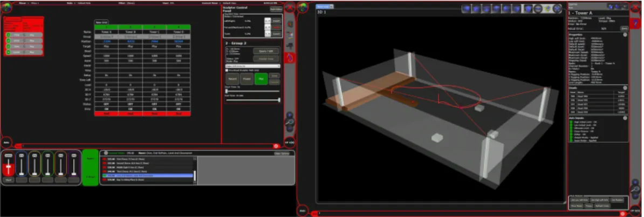Collapse the Properties section in Tower A panel
The height and width of the screenshot is (217, 644).
[625, 35]
